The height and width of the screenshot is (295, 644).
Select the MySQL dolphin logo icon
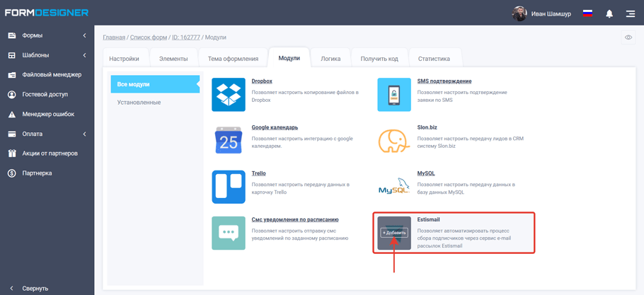click(394, 187)
